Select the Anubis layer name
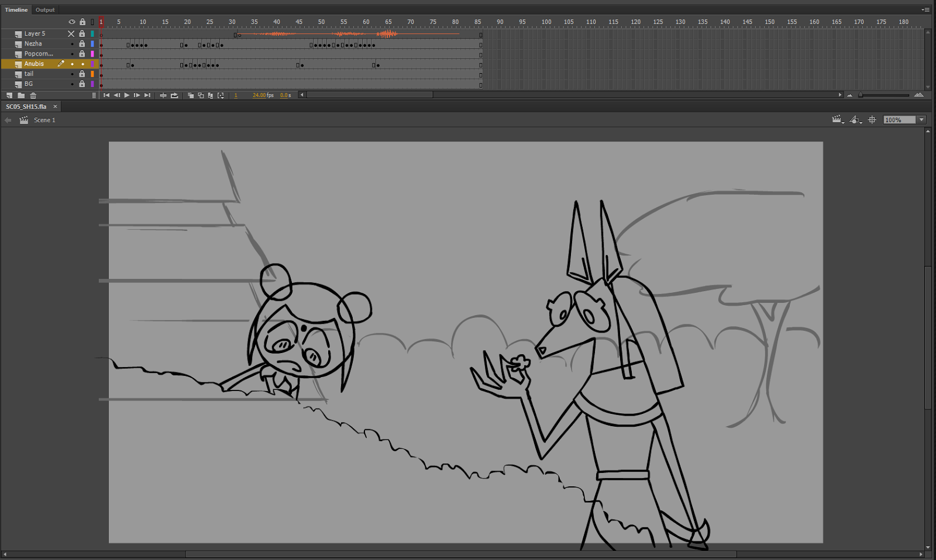 34,64
